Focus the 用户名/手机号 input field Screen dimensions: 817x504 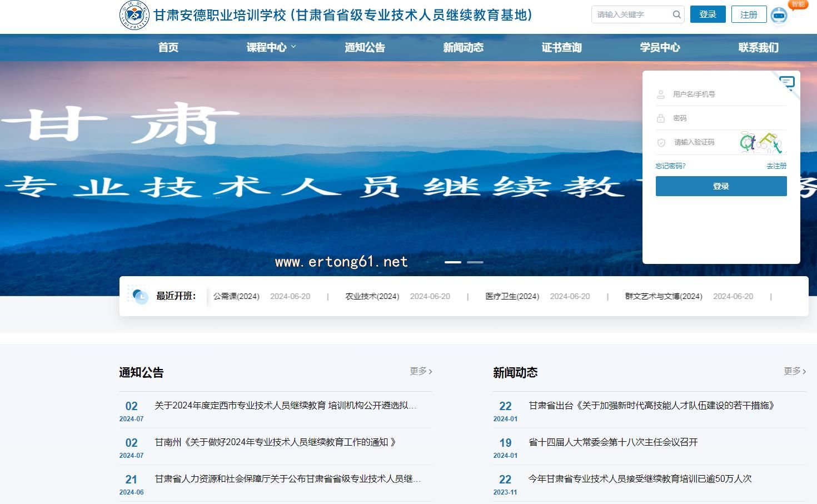point(727,94)
